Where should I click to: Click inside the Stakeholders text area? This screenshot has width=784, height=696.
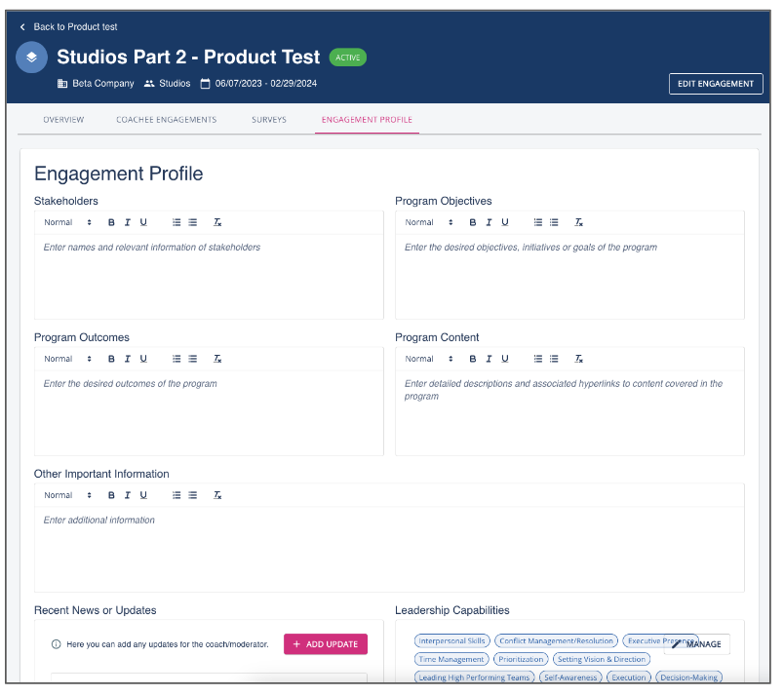point(208,278)
